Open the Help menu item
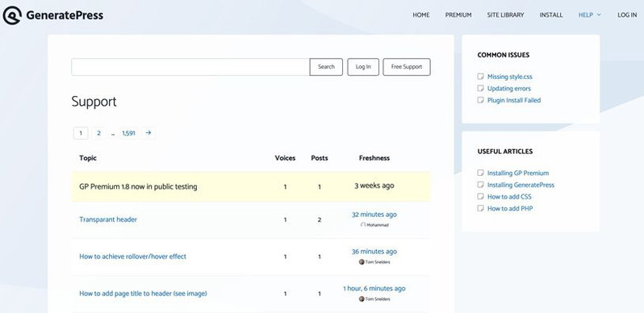 point(586,15)
